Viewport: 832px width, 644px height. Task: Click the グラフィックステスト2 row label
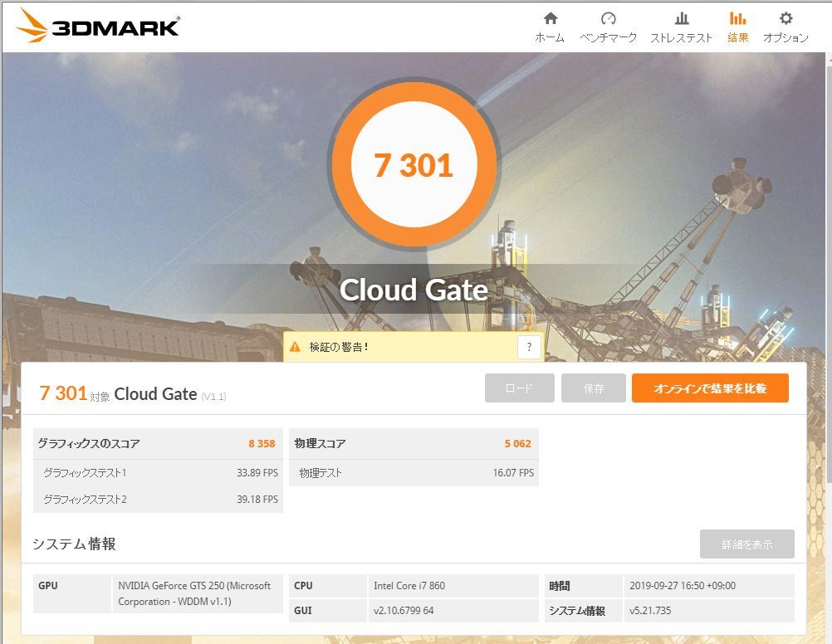(x=85, y=499)
